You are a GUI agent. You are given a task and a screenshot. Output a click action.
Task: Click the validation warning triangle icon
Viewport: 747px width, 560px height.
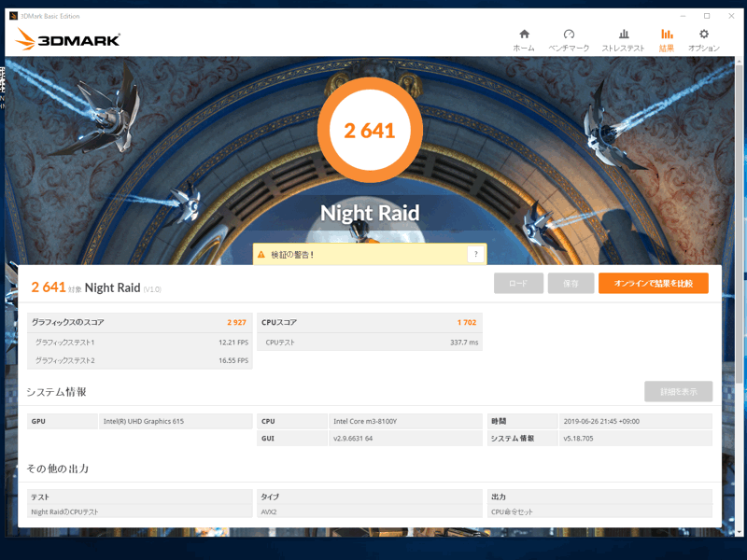[x=261, y=254]
